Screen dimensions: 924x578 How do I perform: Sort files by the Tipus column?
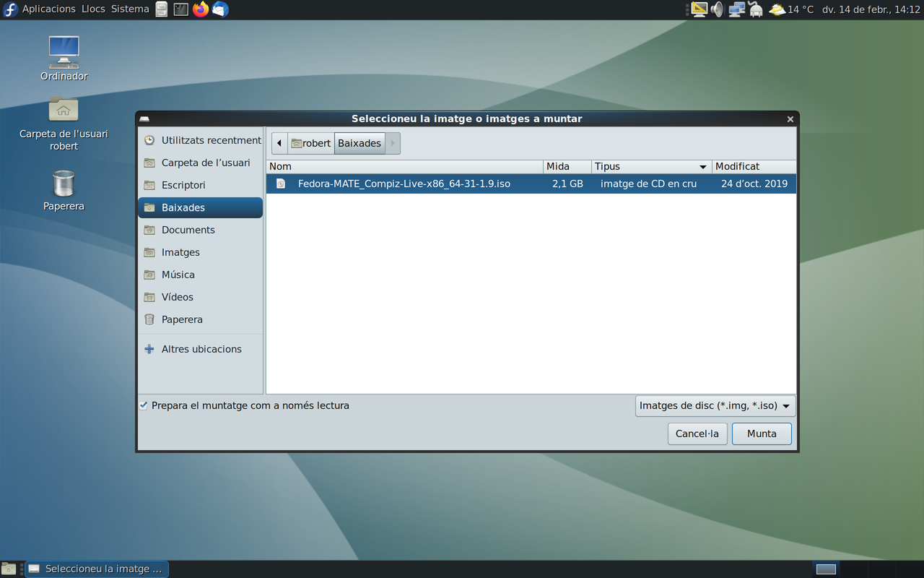[x=652, y=166]
